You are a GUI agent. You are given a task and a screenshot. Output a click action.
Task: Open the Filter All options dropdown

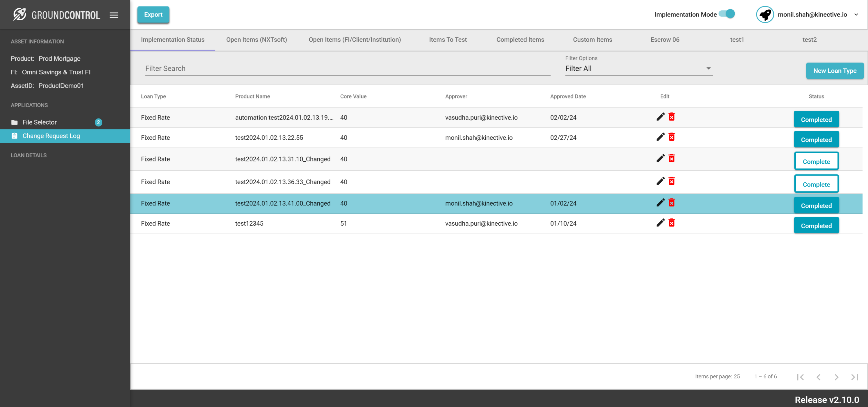pos(638,68)
